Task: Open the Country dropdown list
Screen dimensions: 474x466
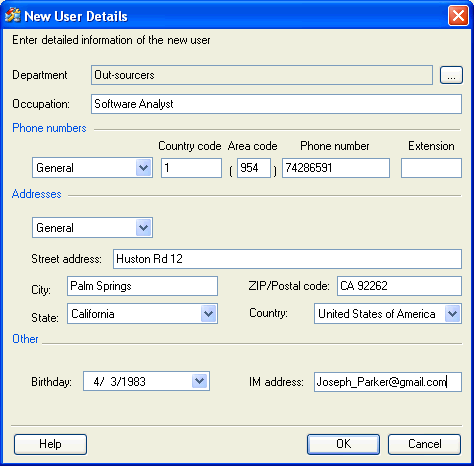Action: pos(452,313)
